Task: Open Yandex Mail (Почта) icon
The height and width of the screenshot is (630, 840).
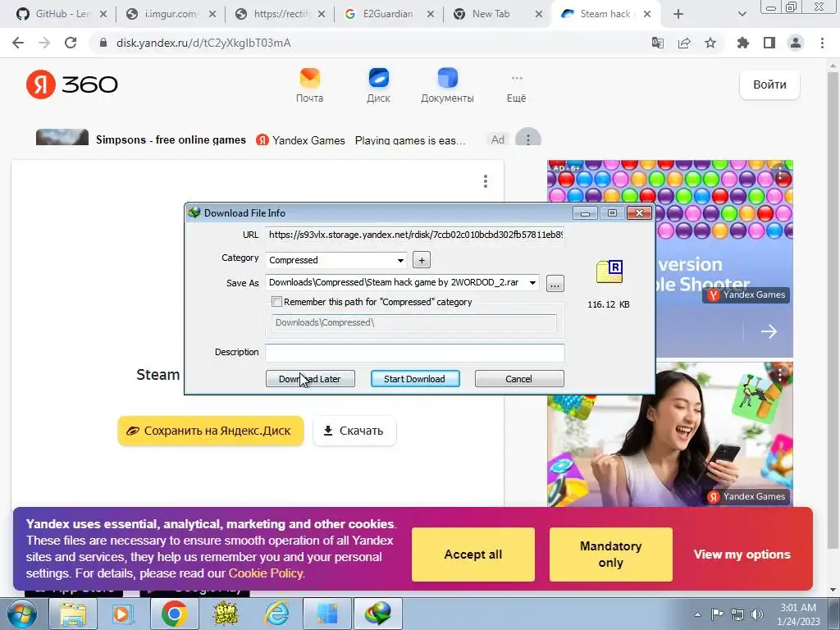Action: (x=309, y=85)
